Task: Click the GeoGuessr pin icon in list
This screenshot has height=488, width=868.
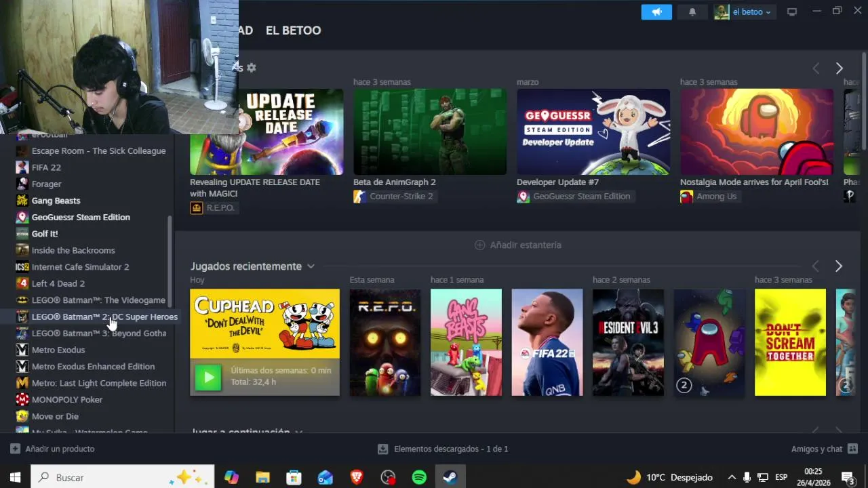Action: [x=22, y=218]
